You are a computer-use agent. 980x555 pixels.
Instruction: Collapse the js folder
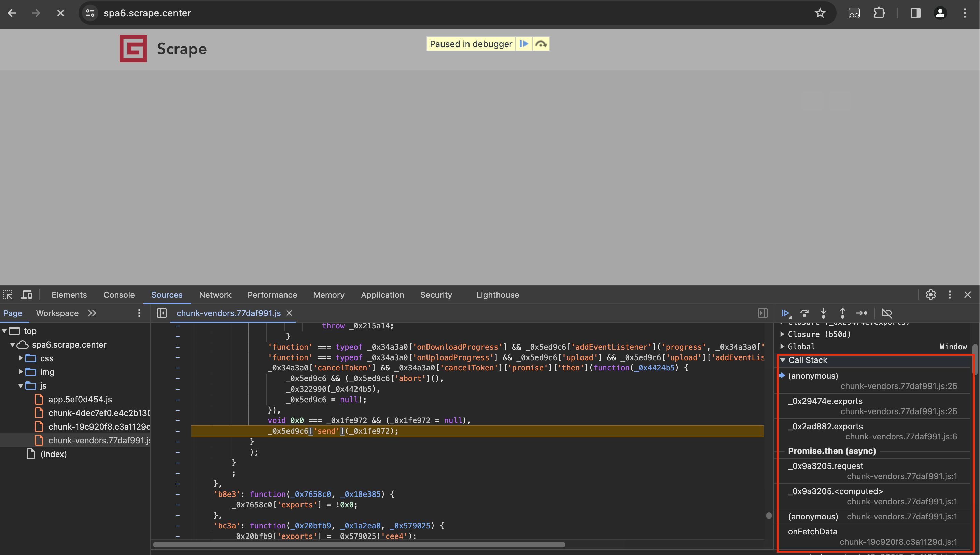pos(21,386)
